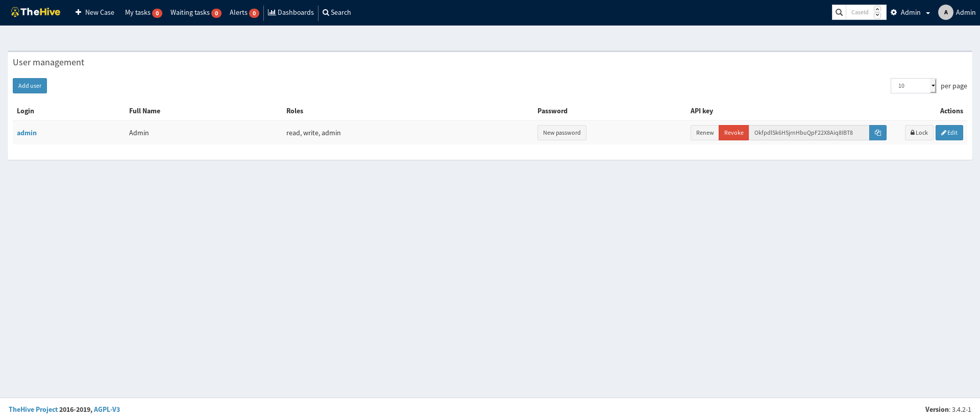Screen dimensions: 980x419
Task: Open the Dashboards page
Action: coord(291,12)
